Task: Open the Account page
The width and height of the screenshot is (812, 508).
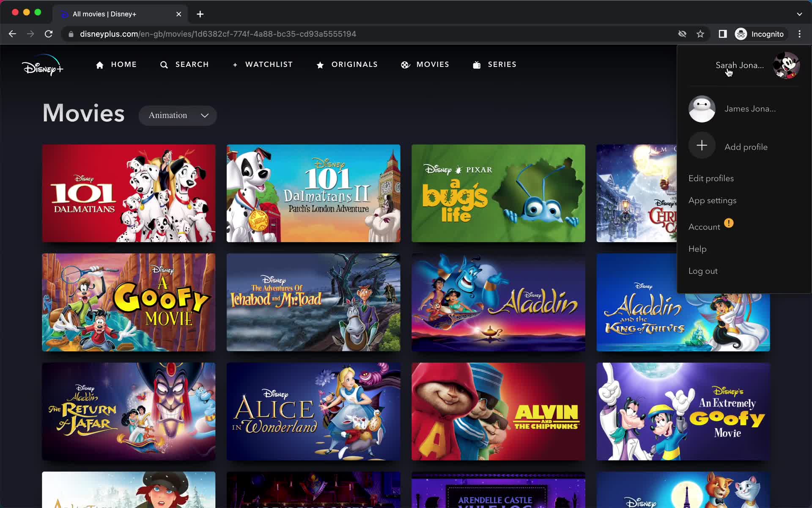Action: [704, 227]
